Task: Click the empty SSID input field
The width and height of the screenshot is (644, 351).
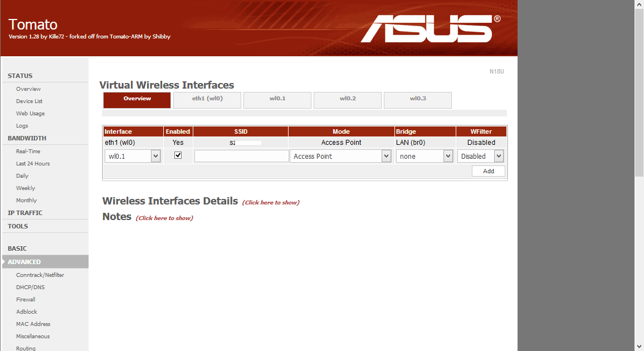Action: pyautogui.click(x=242, y=156)
